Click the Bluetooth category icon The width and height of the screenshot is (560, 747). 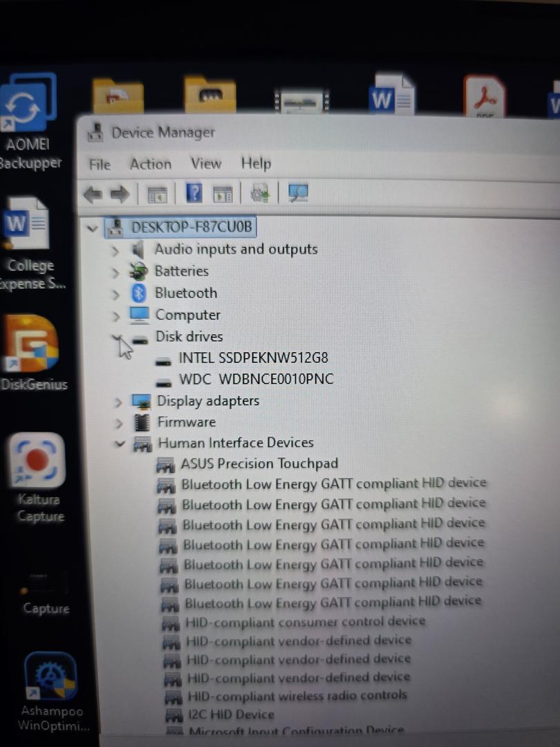(138, 293)
